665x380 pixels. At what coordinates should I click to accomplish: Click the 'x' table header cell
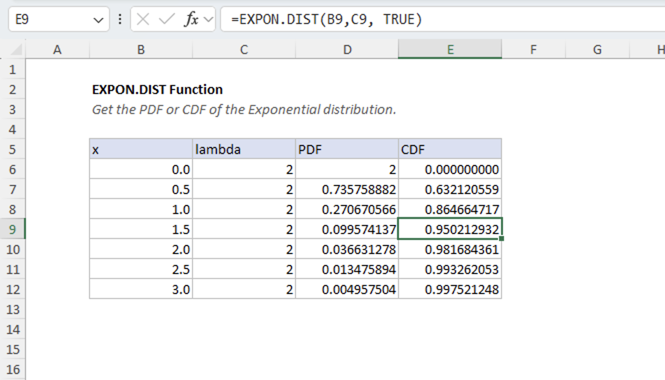pos(141,149)
